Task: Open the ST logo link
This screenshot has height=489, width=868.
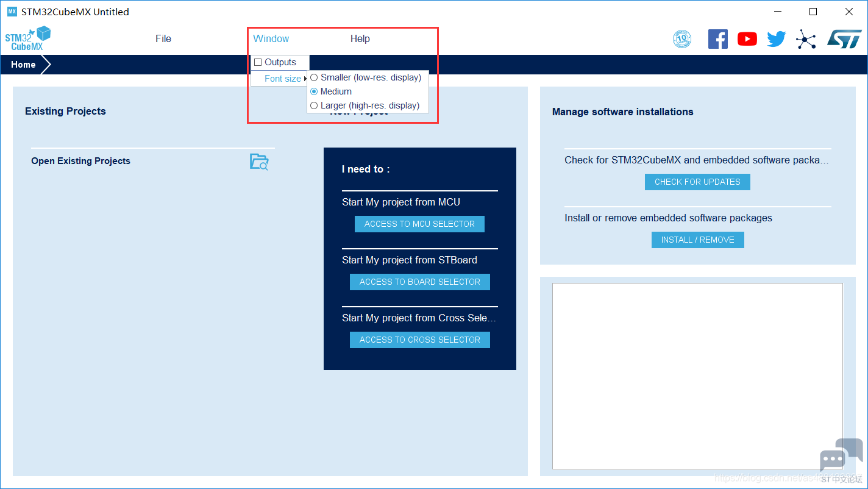Action: 844,38
